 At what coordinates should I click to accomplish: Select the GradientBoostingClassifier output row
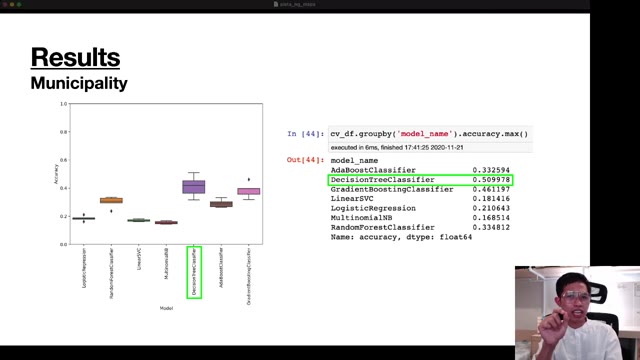click(x=420, y=189)
